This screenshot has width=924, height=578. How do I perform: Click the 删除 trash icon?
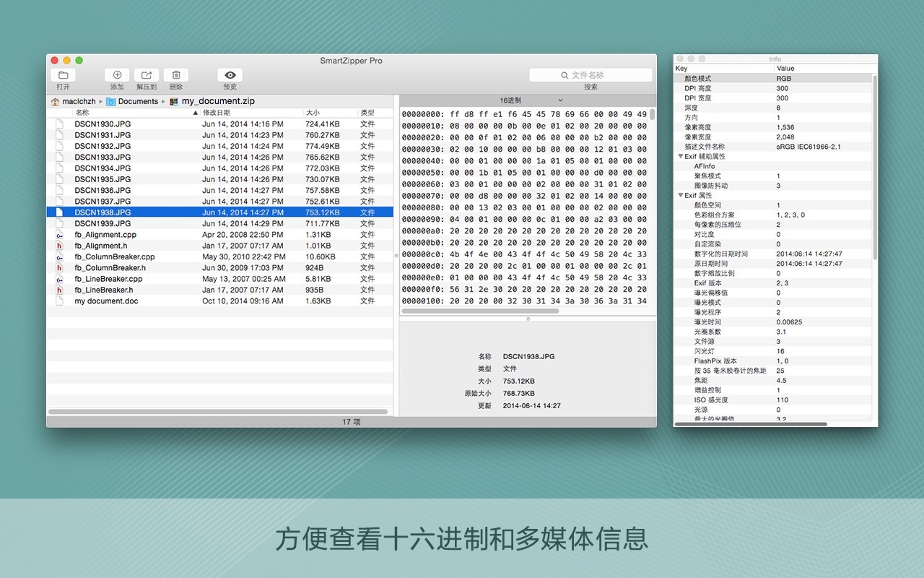(x=175, y=75)
